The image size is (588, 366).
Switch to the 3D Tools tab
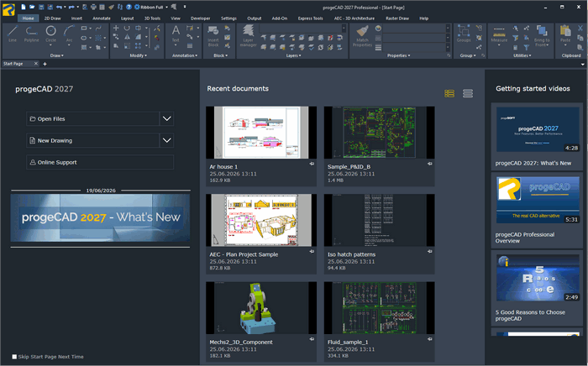tap(152, 18)
